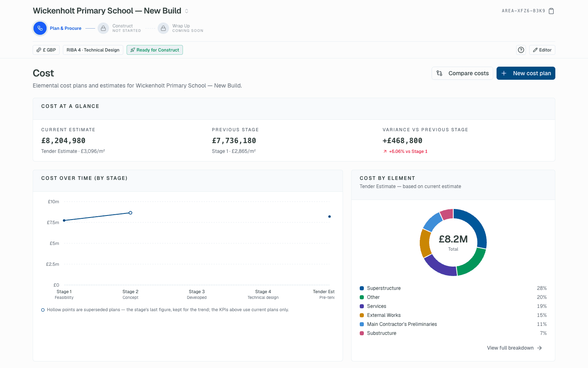The image size is (588, 368).
Task: Click the Services legend color swatch
Action: tap(362, 306)
